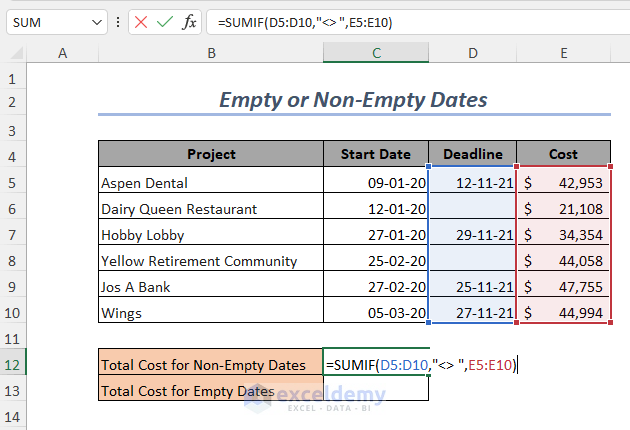Cancel the formula entry with the X icon

point(141,22)
